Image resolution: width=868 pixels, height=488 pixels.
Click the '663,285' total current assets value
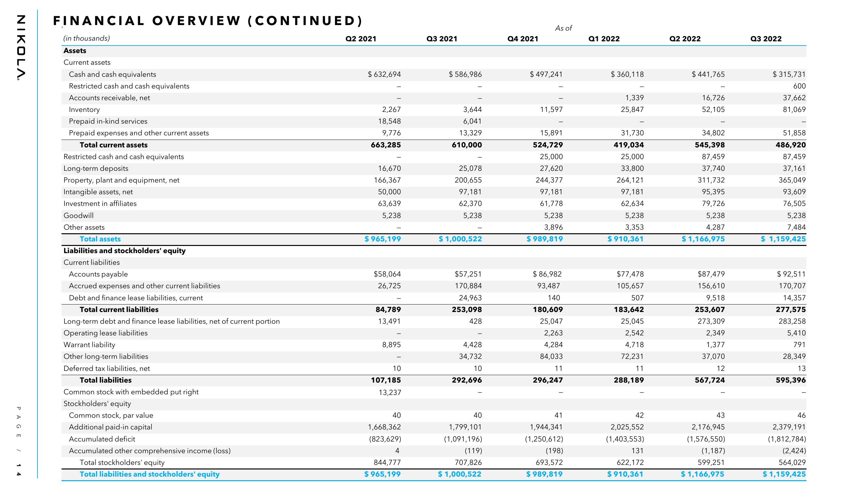point(386,145)
